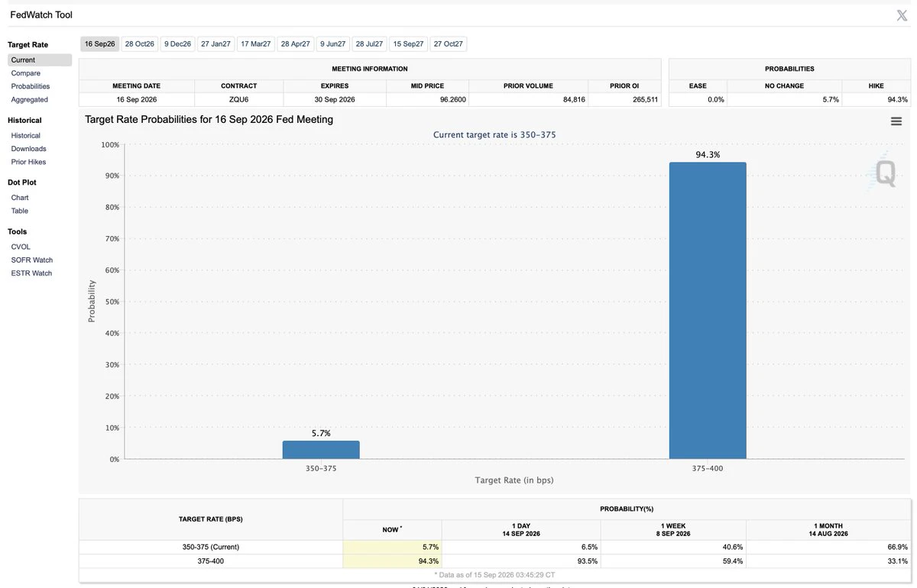This screenshot has height=588, width=917.
Task: Click prior OI value 265,511
Action: [624, 99]
